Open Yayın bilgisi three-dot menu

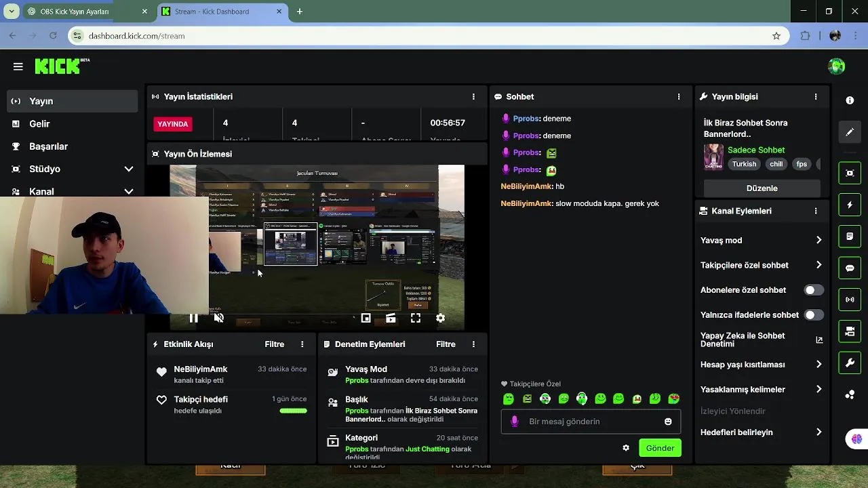pos(816,97)
